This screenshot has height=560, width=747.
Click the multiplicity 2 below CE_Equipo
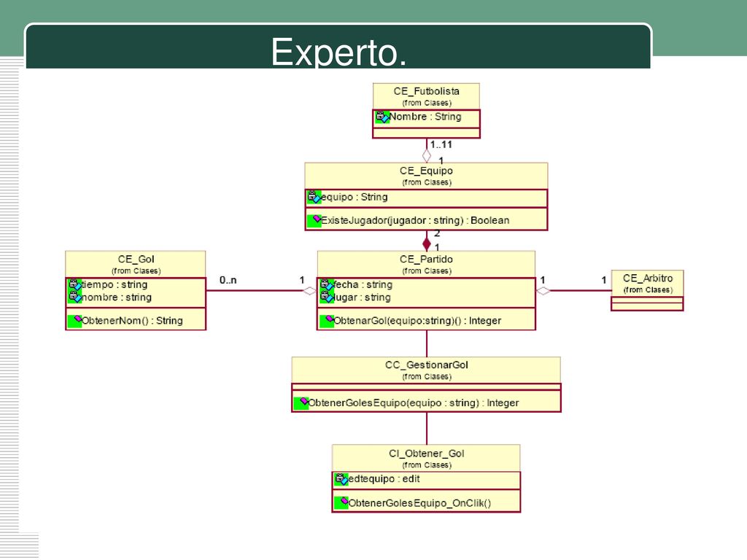click(x=436, y=233)
